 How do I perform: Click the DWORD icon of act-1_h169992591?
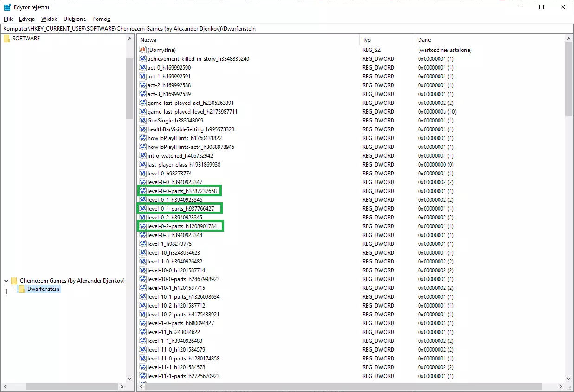click(x=143, y=76)
